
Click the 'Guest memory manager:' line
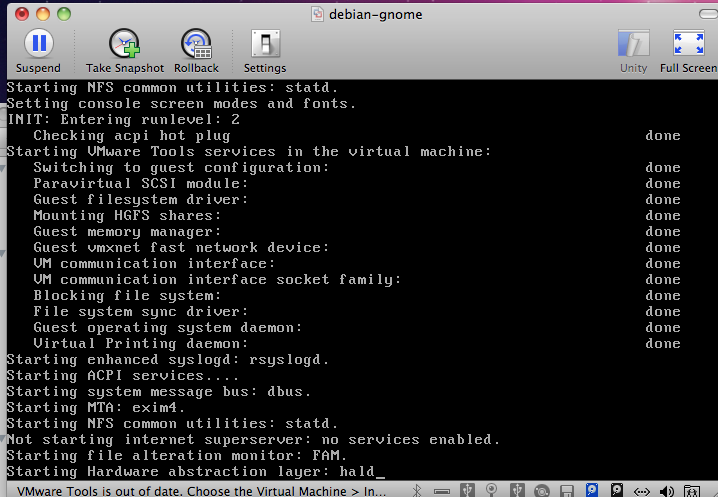click(127, 232)
